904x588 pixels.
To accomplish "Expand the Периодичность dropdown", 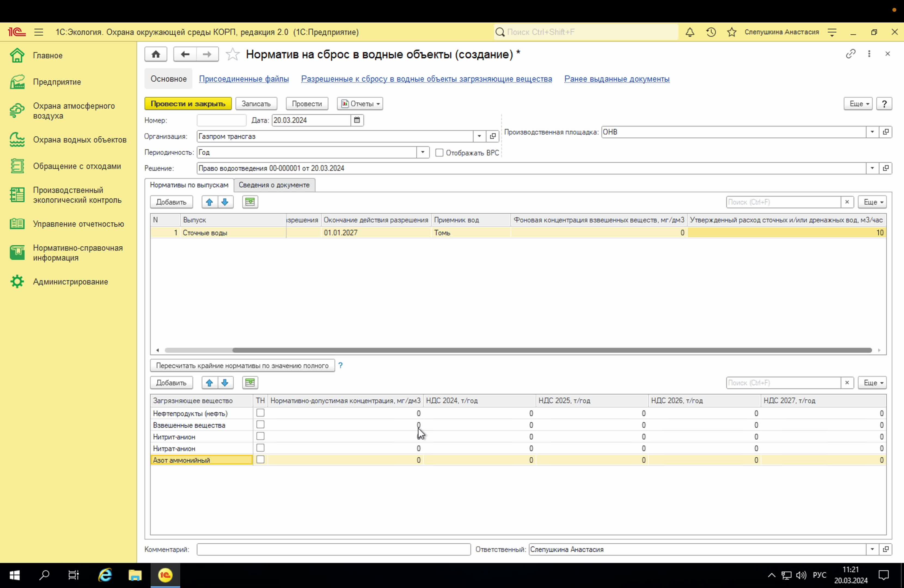I will click(422, 152).
